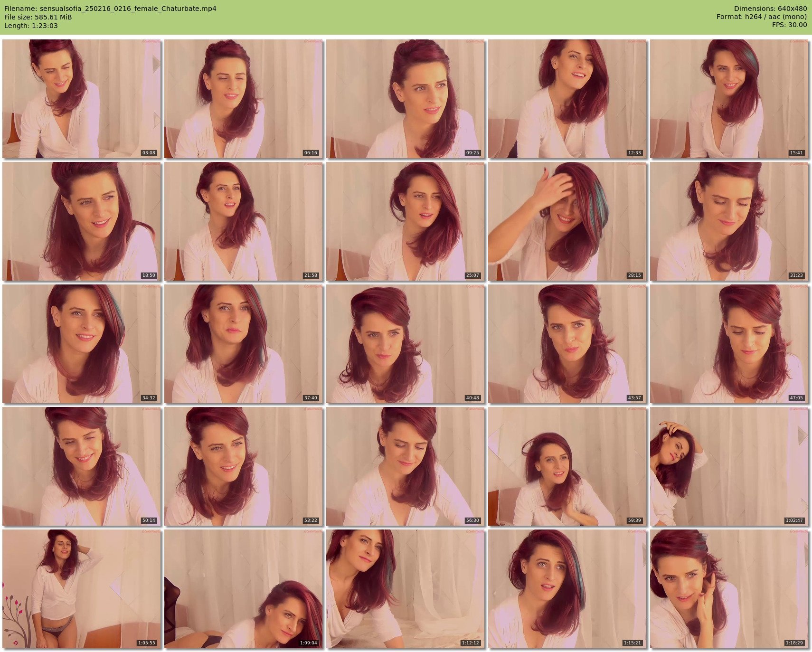Viewport: 812px width, 652px height.
Task: Open the thumbnail timestamped 50:14
Action: 82,466
